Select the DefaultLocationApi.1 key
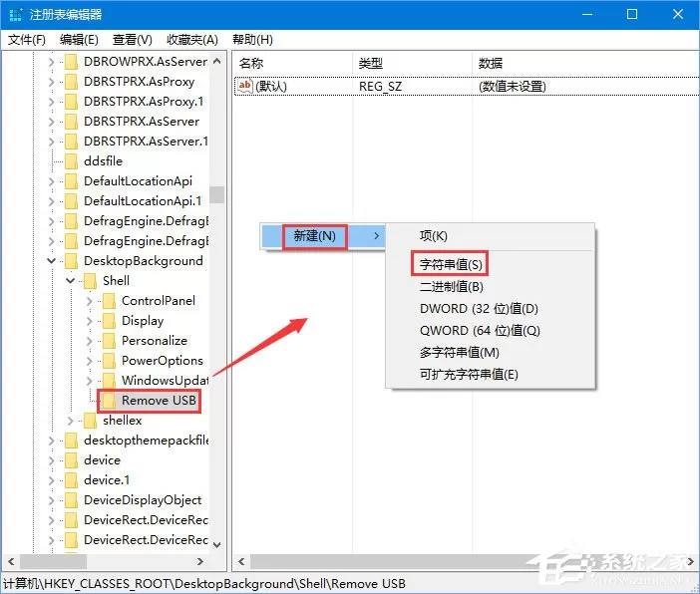 tap(143, 201)
